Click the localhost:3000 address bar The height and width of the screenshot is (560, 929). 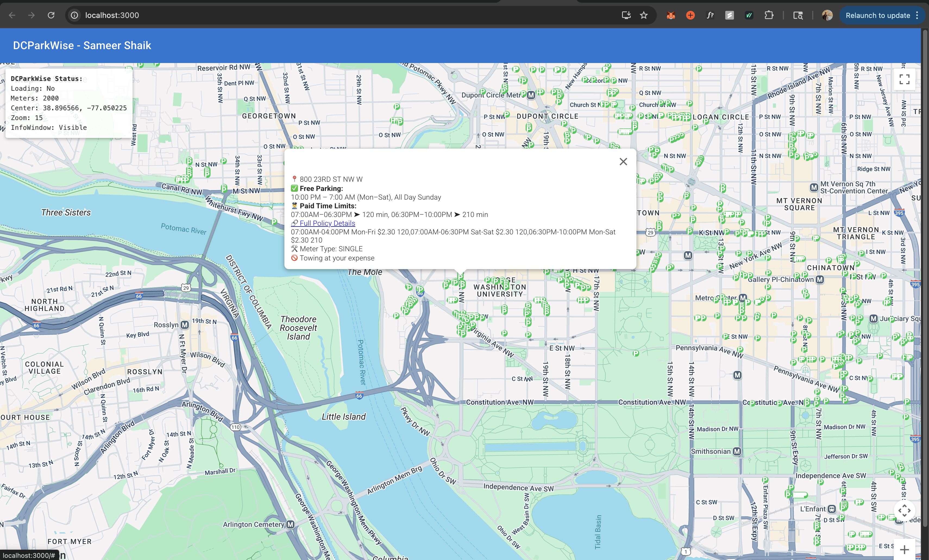[x=112, y=15]
